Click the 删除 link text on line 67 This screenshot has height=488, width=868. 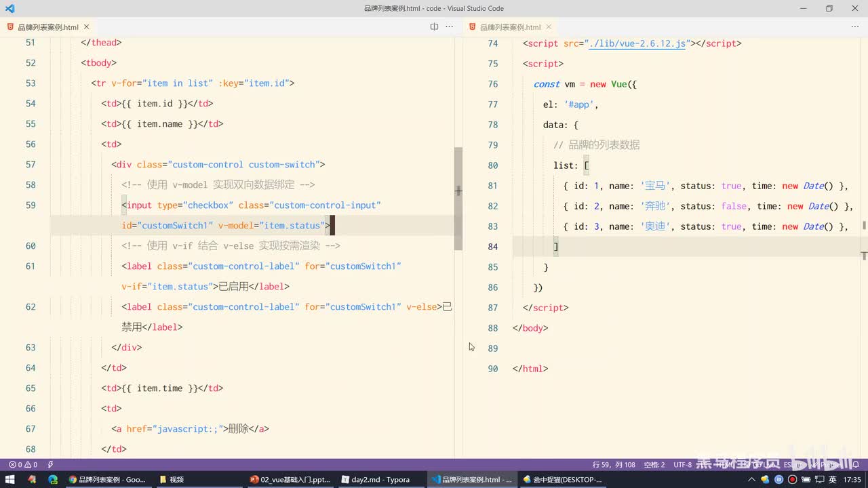239,429
